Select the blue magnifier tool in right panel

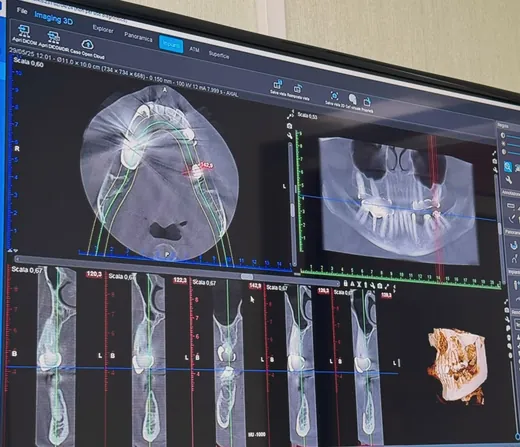(x=508, y=166)
